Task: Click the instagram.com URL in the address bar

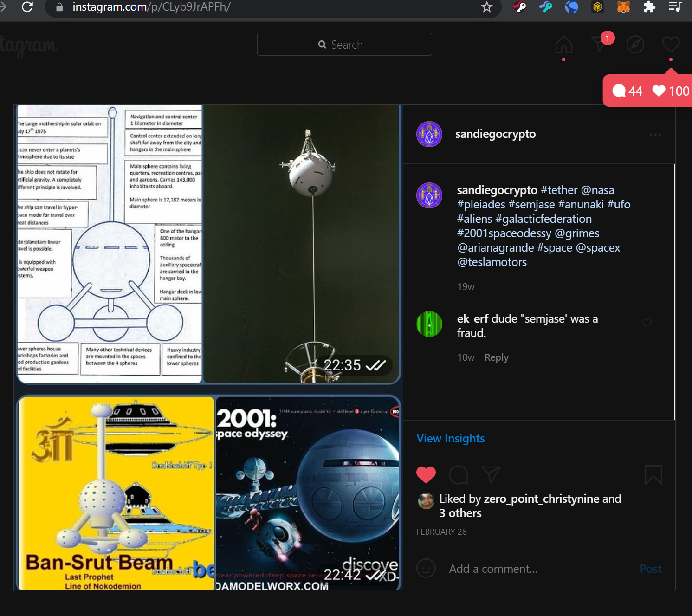Action: [x=152, y=7]
